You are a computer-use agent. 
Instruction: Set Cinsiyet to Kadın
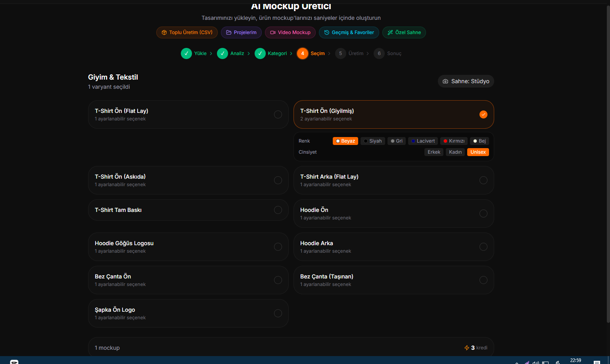pyautogui.click(x=455, y=152)
